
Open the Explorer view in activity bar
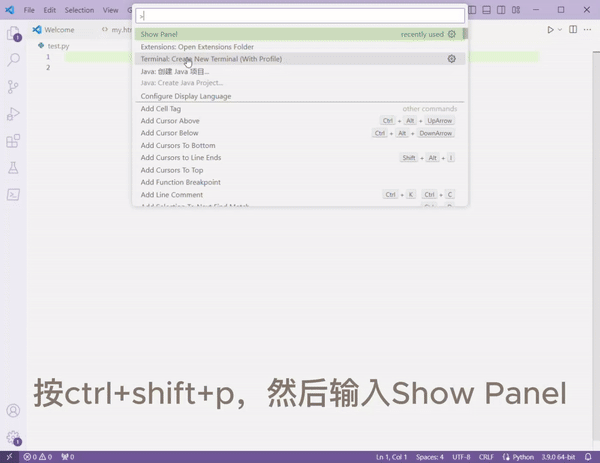click(13, 33)
